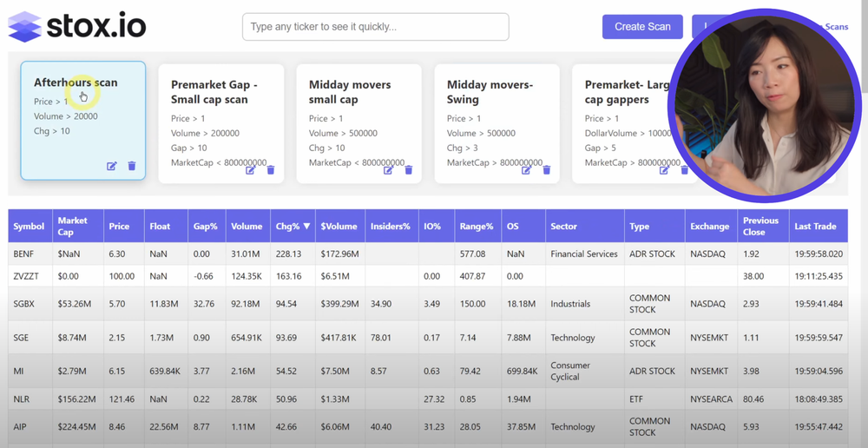This screenshot has height=448, width=868.
Task: Select the BENF symbol row
Action: pos(428,254)
